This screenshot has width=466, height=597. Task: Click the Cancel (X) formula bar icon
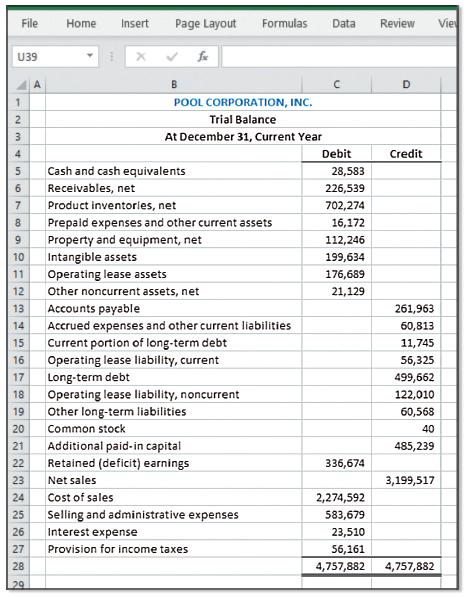[x=141, y=57]
